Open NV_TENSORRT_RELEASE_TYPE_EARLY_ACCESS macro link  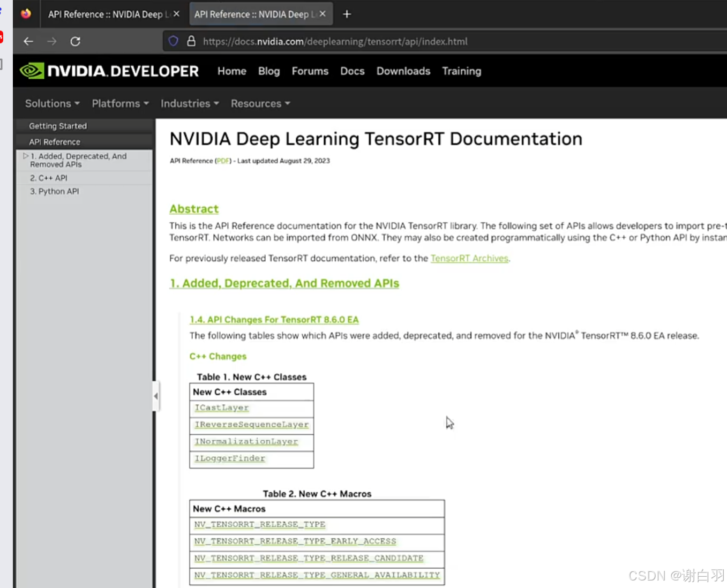pyautogui.click(x=295, y=541)
